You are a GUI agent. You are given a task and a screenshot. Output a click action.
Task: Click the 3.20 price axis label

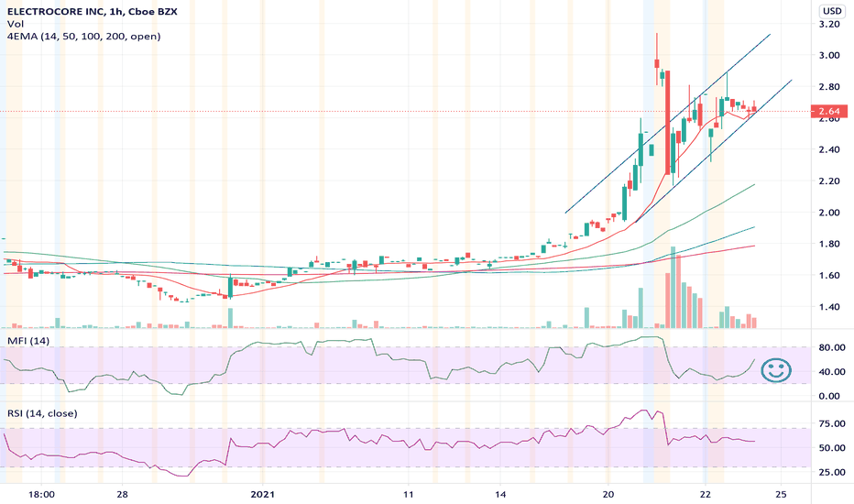coord(829,24)
